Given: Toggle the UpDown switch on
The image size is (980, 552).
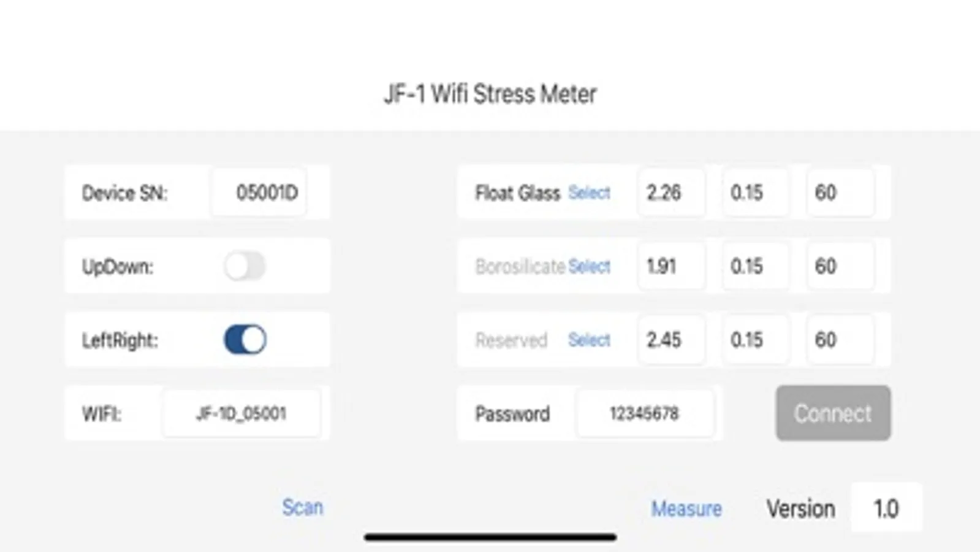Looking at the screenshot, I should 245,266.
